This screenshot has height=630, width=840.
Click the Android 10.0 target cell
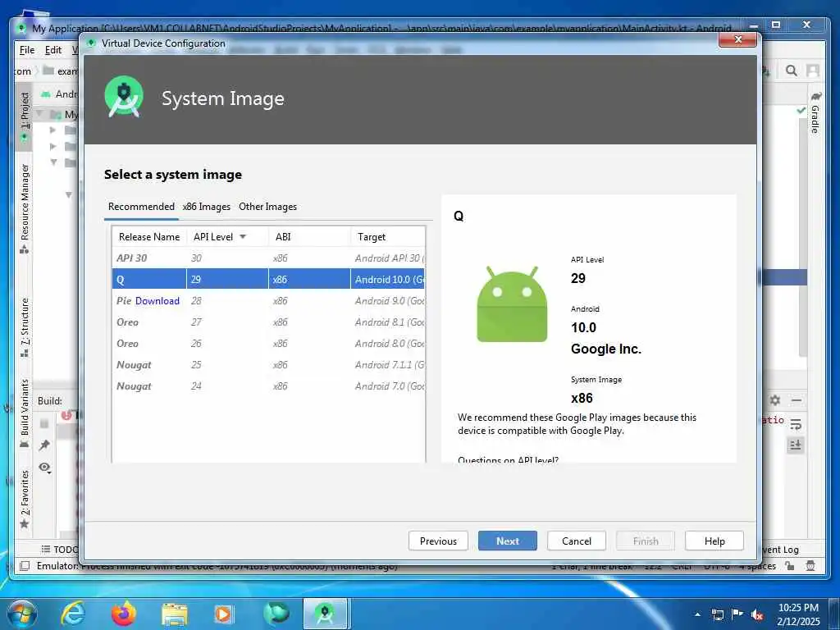click(388, 280)
